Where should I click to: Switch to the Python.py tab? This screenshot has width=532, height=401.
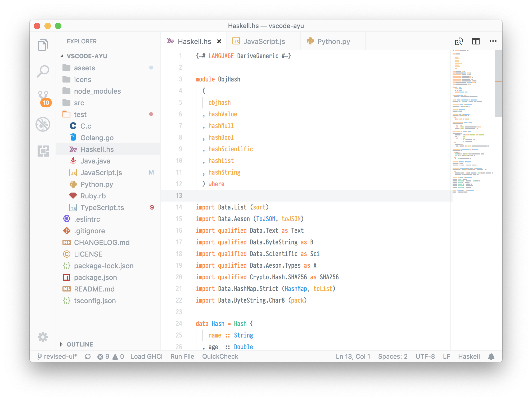coord(333,42)
